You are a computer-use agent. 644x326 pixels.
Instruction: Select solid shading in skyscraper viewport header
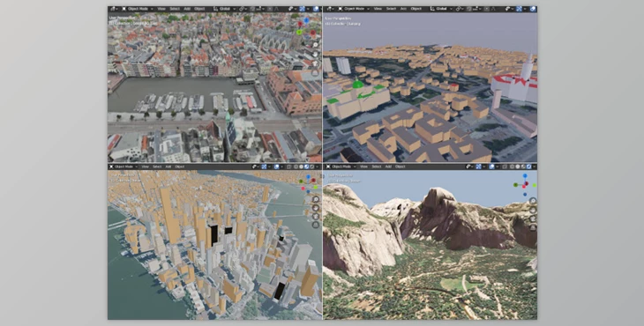click(x=301, y=167)
